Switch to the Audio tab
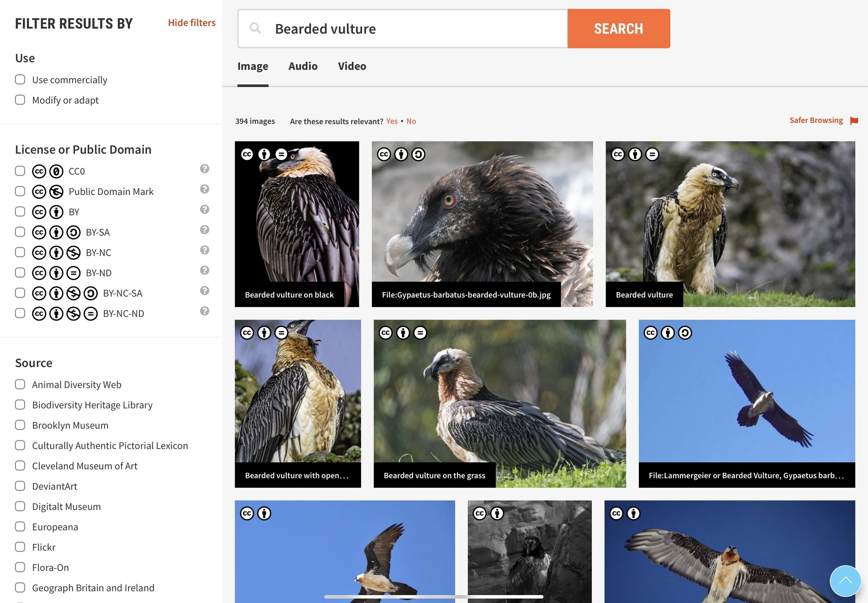868x603 pixels. point(303,67)
